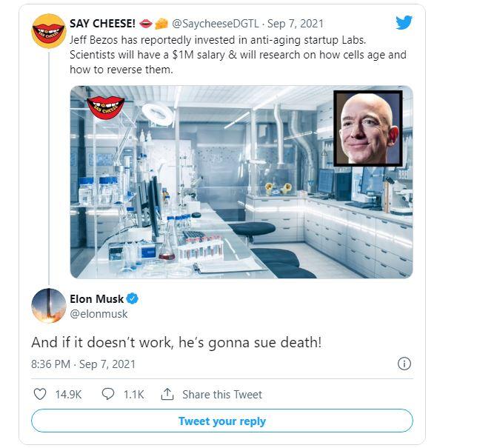Click the 14.9K likes count
This screenshot has height=448, width=477.
pyautogui.click(x=68, y=394)
